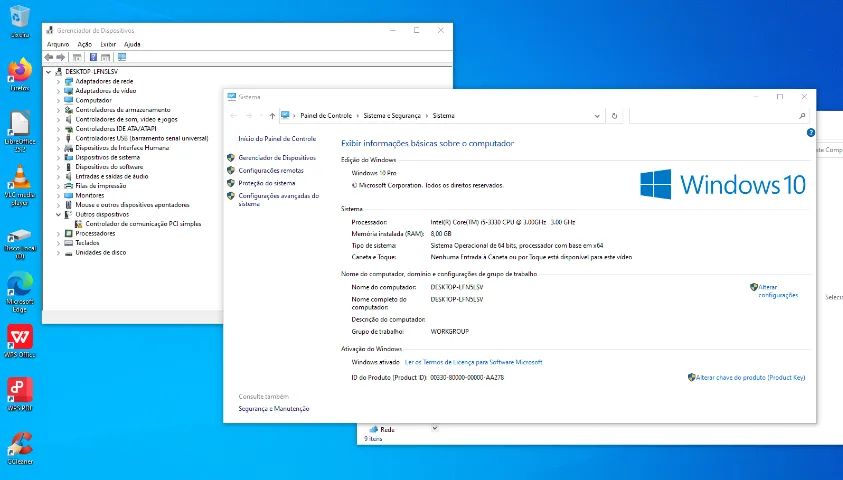Open Firefox from the desktop
This screenshot has height=480, width=843.
click(x=19, y=72)
